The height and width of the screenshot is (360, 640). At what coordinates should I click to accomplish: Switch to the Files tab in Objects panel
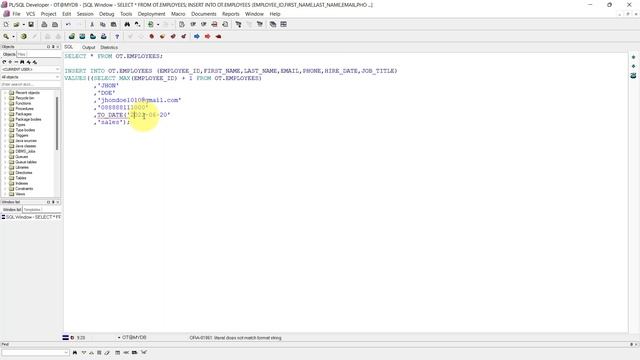click(21, 54)
